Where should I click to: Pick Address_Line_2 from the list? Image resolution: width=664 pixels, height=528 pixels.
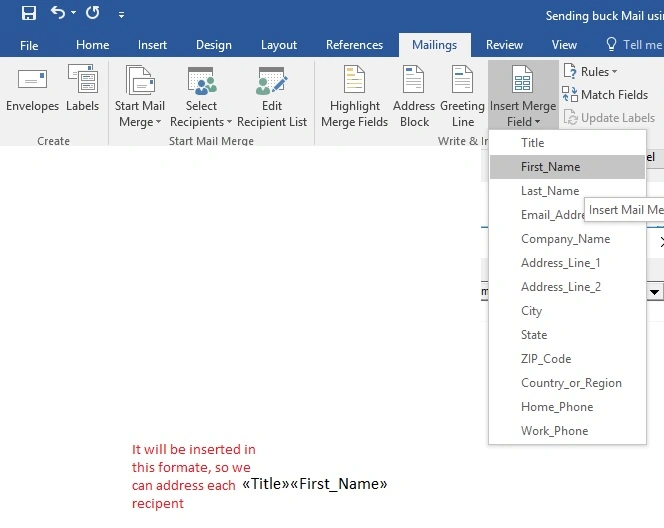(x=567, y=287)
